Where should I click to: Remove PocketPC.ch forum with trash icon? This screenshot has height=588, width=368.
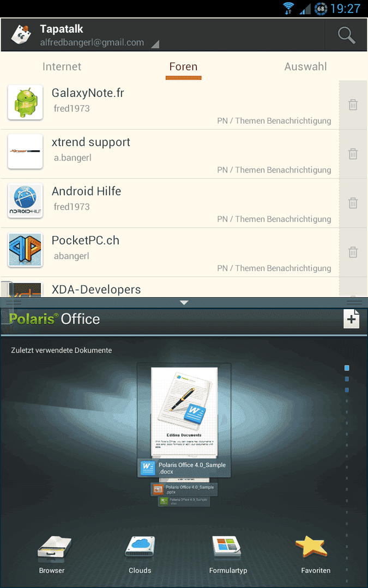tap(353, 252)
